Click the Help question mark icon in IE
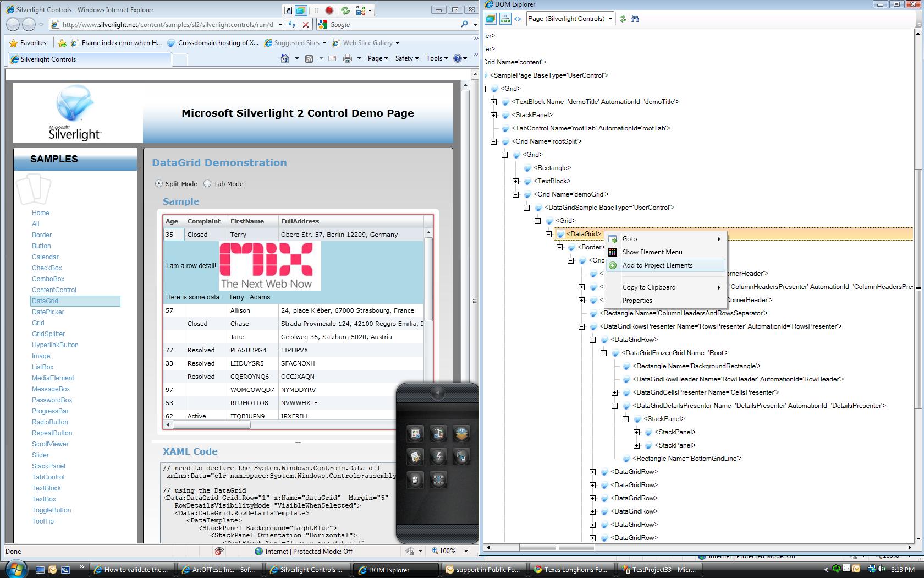The width and height of the screenshot is (924, 578). 457,58
